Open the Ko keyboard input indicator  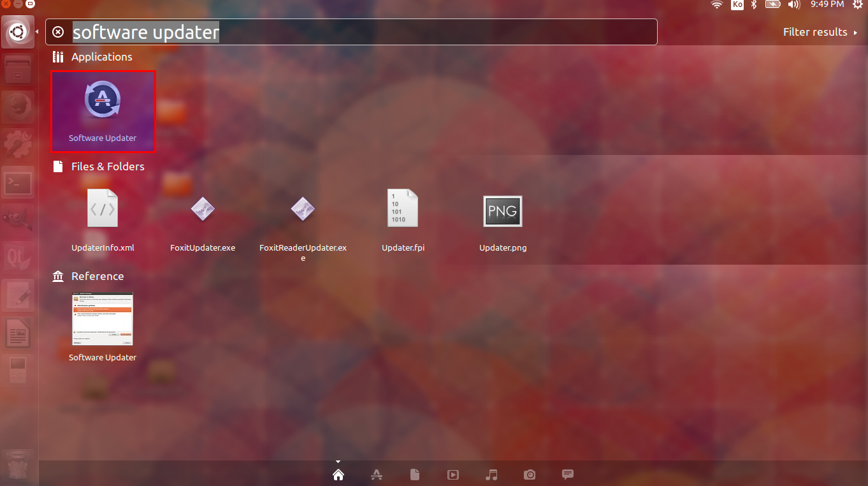coord(737,5)
